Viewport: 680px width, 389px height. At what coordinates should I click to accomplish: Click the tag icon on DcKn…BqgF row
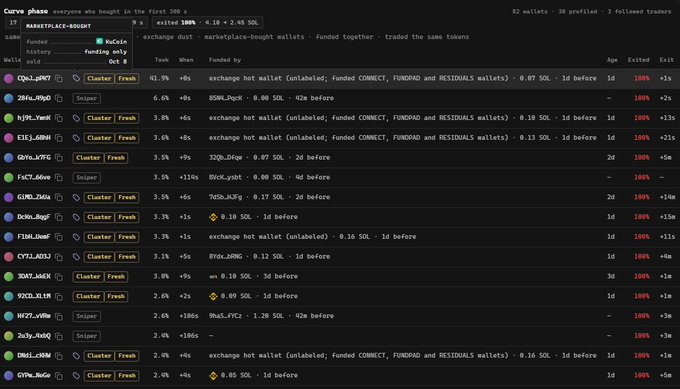[x=76, y=217]
